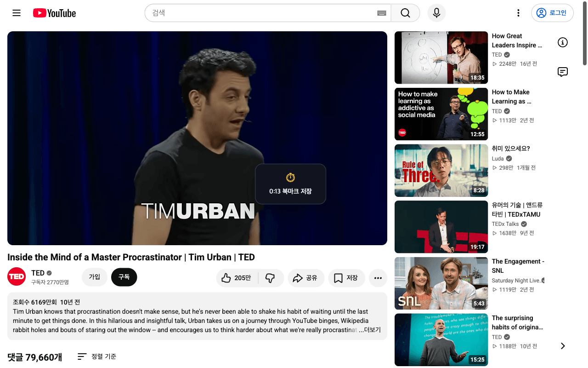The width and height of the screenshot is (588, 368).
Task: Open the 19:17 TEDxTAMU video thumbnail
Action: click(441, 227)
